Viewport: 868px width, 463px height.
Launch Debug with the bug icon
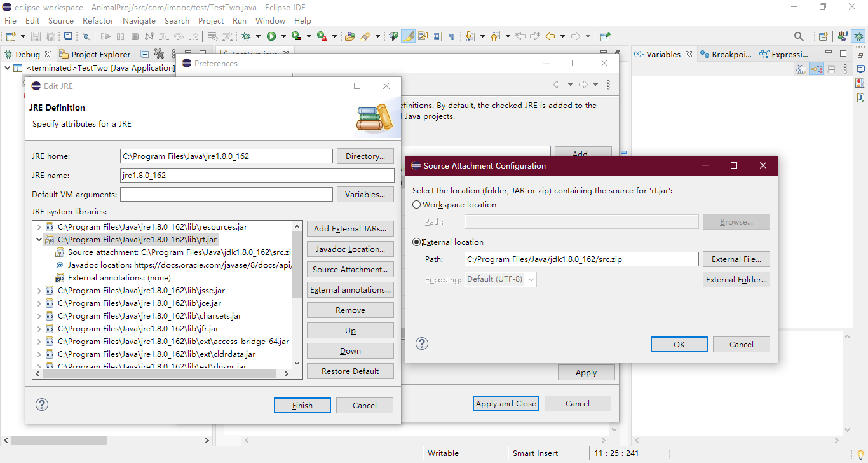pyautogui.click(x=247, y=36)
